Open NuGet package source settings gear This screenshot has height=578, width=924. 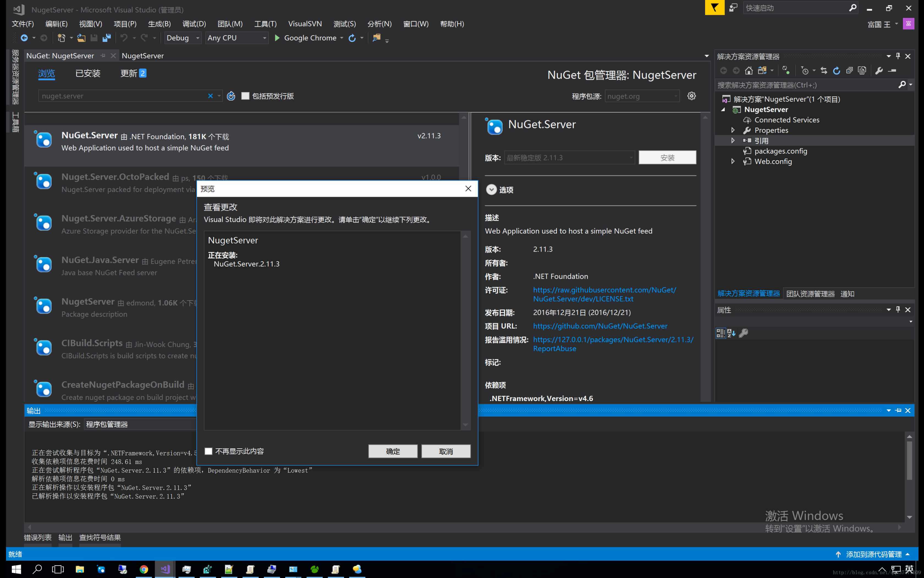[x=691, y=96]
